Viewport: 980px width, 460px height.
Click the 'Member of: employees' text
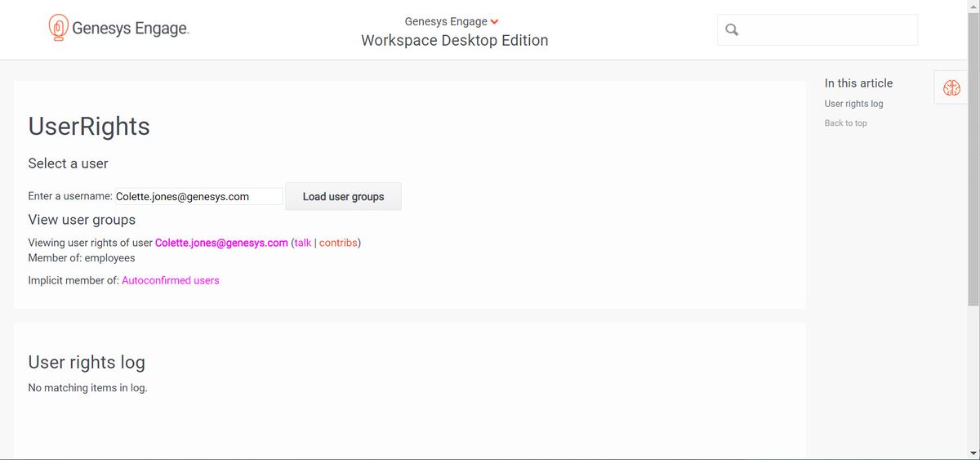click(x=82, y=257)
